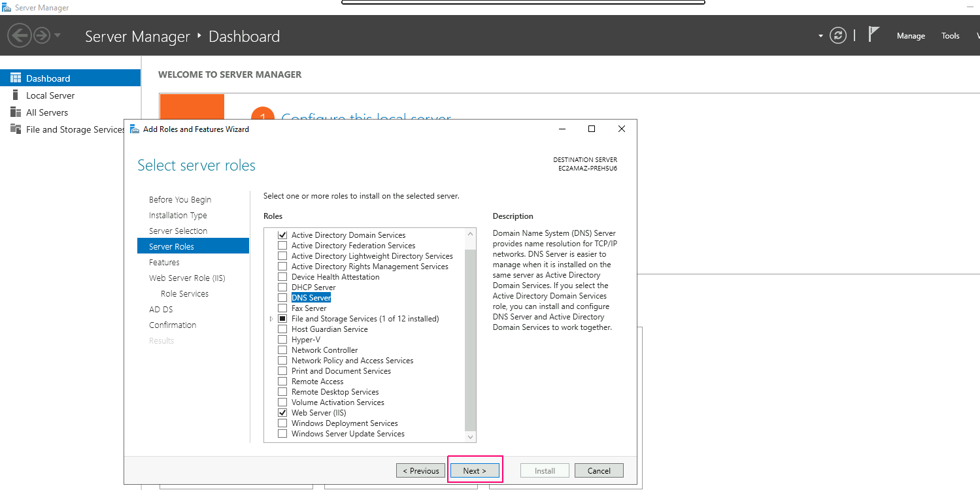Image resolution: width=980 pixels, height=490 pixels.
Task: Click the All Servers icon
Action: [x=16, y=112]
